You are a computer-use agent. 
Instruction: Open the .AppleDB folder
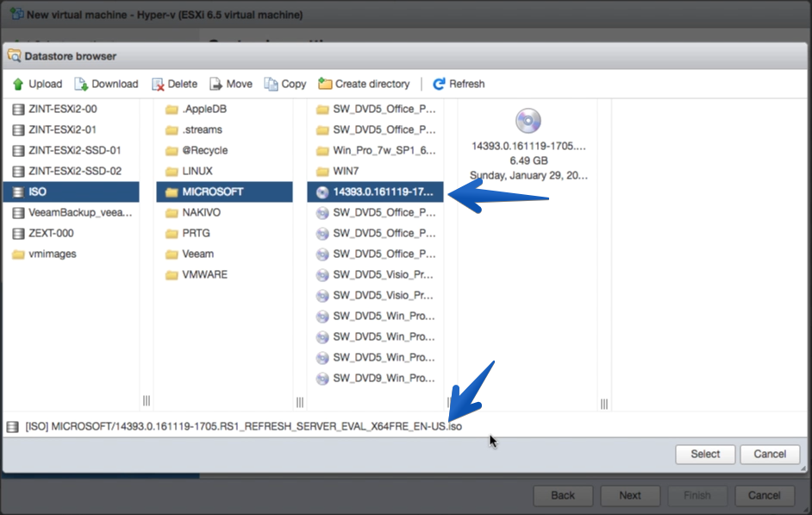(224, 109)
